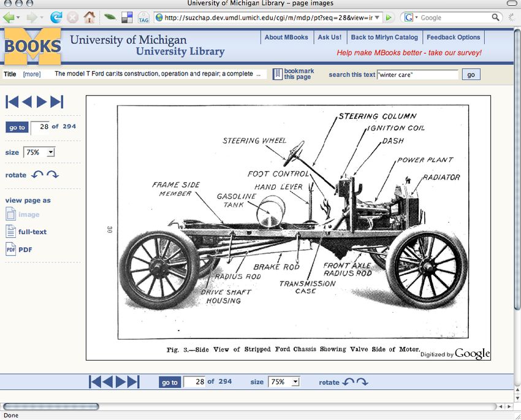Rotate counterclockwise in bottom bar

[348, 382]
